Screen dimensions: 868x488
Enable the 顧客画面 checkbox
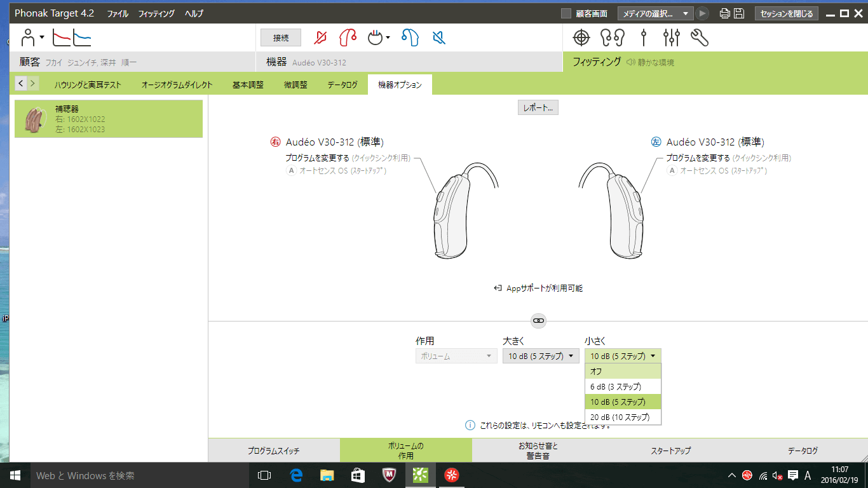pyautogui.click(x=566, y=13)
